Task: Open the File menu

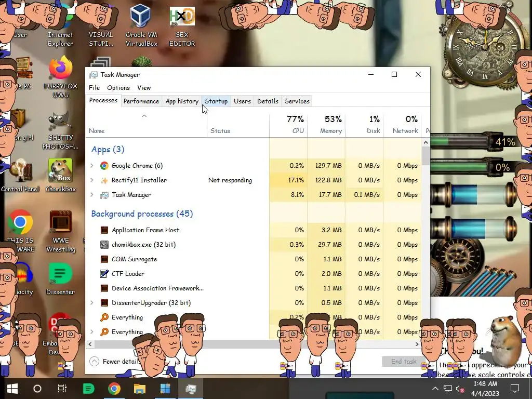Action: click(95, 88)
